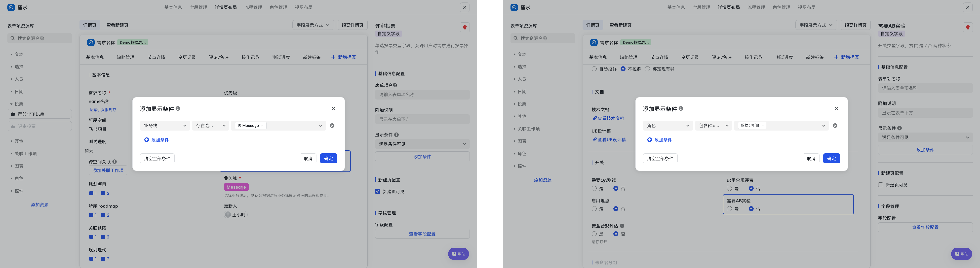Select the 绑定现有群 radio option

(x=647, y=69)
